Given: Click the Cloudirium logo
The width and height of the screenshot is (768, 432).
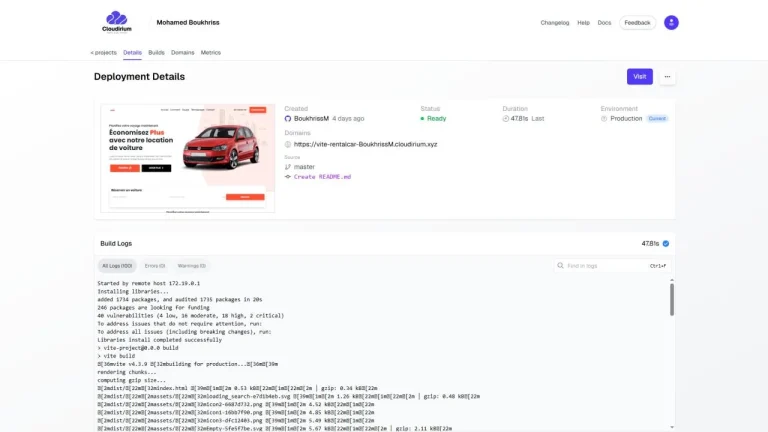Looking at the screenshot, I should 117,22.
